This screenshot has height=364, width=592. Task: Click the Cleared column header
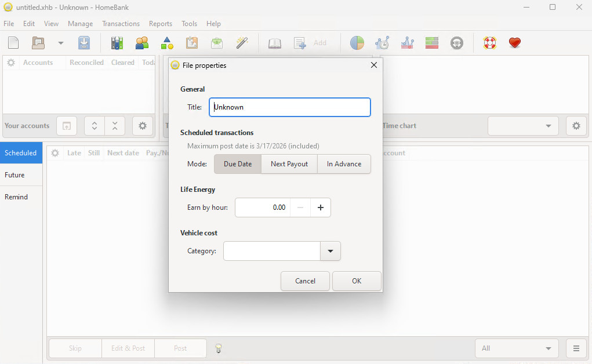pos(123,63)
